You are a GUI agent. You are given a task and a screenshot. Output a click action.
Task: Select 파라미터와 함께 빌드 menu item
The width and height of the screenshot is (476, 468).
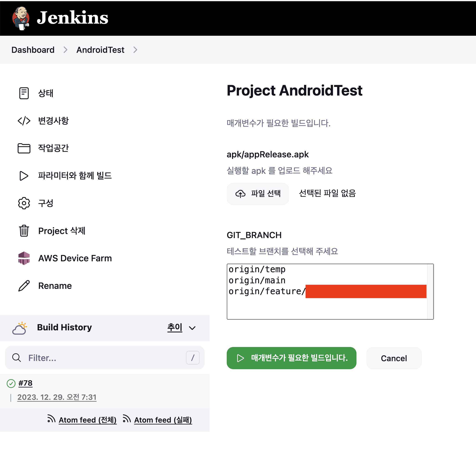(75, 176)
